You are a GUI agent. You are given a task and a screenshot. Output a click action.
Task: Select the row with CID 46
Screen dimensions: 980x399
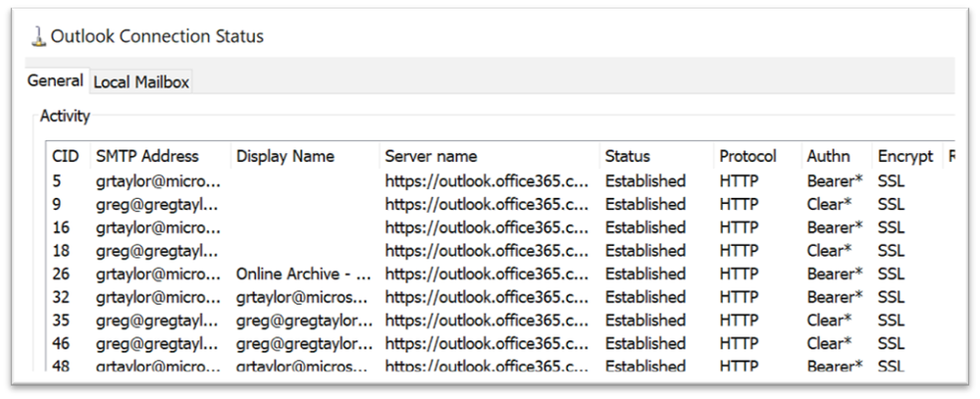(500, 343)
